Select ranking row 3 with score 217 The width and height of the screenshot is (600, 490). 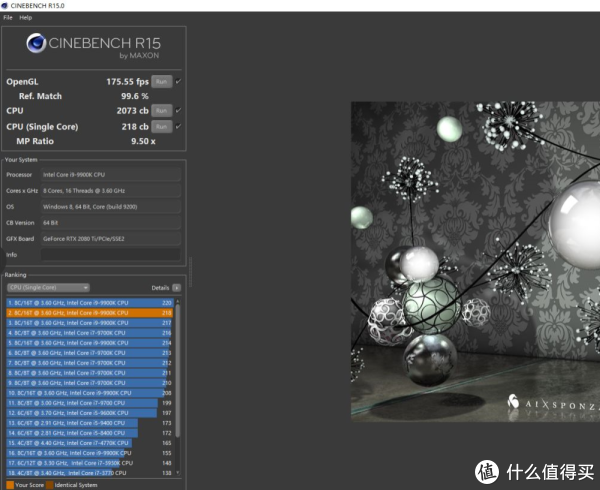pos(90,323)
